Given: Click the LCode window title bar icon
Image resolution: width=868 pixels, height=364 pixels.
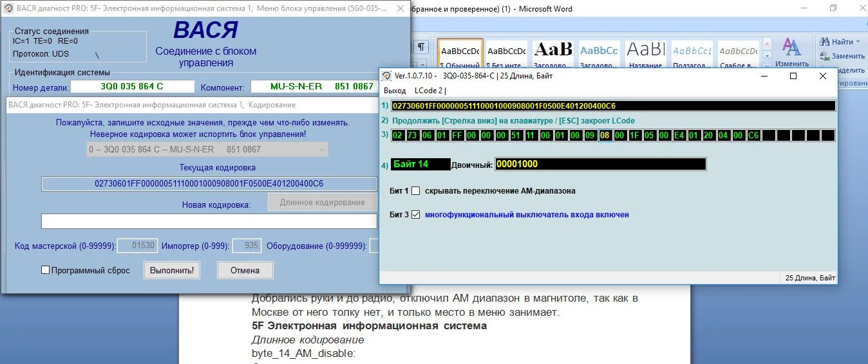Looking at the screenshot, I should point(387,76).
